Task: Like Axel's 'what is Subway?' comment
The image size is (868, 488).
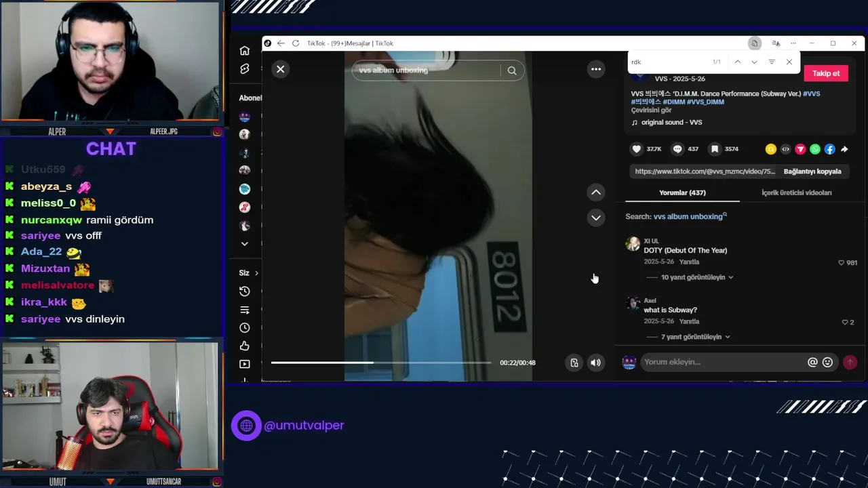Action: 845,322
